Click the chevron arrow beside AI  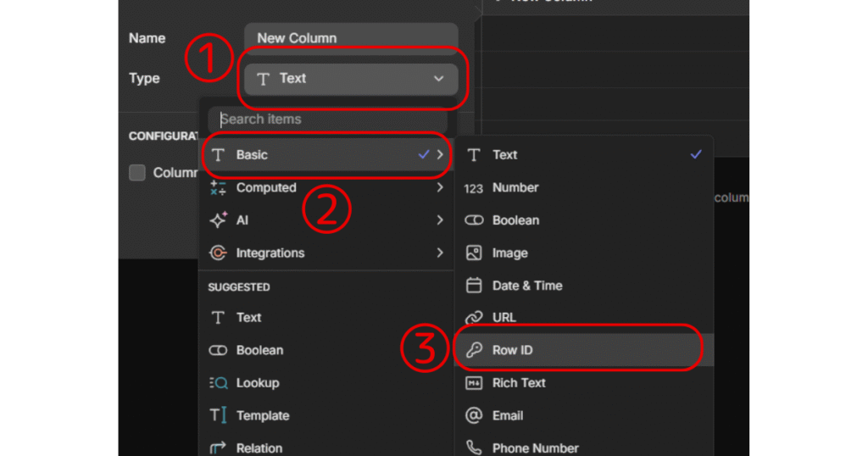click(440, 220)
